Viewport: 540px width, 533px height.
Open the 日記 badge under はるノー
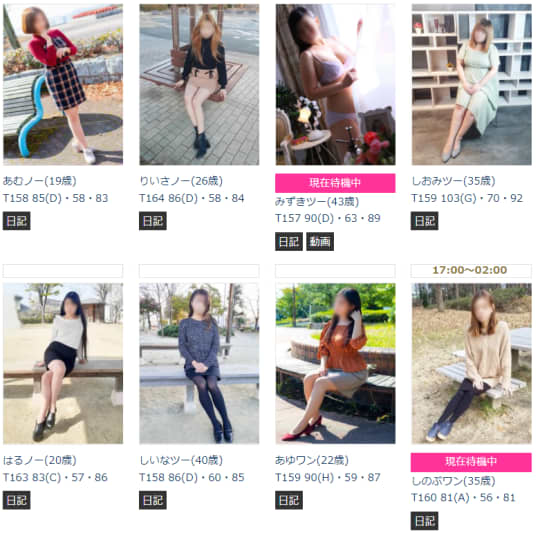(17, 500)
